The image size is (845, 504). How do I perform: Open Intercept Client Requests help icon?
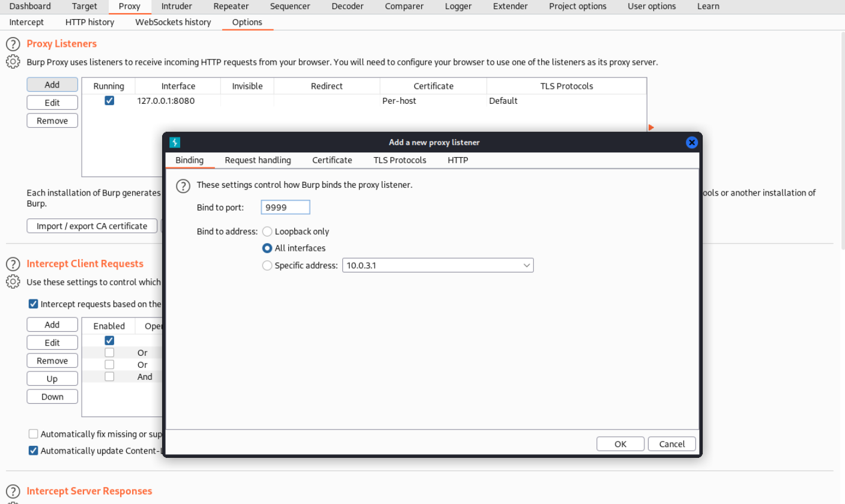(x=13, y=264)
